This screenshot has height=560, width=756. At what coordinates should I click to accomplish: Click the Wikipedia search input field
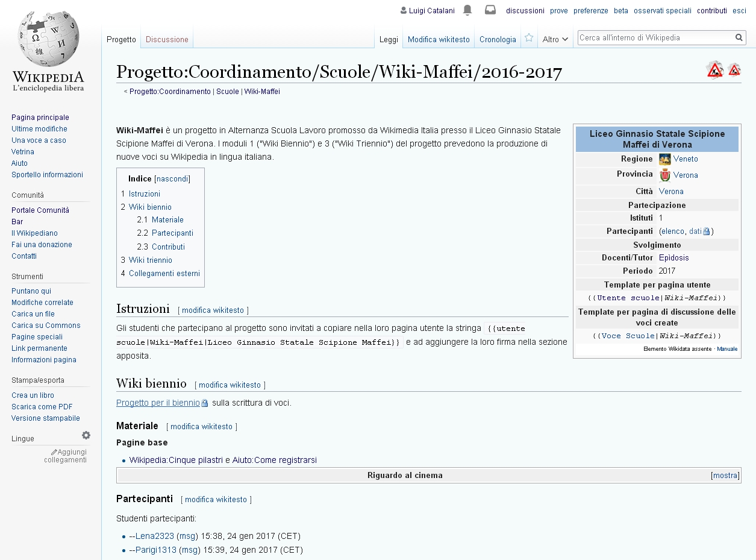click(x=655, y=38)
